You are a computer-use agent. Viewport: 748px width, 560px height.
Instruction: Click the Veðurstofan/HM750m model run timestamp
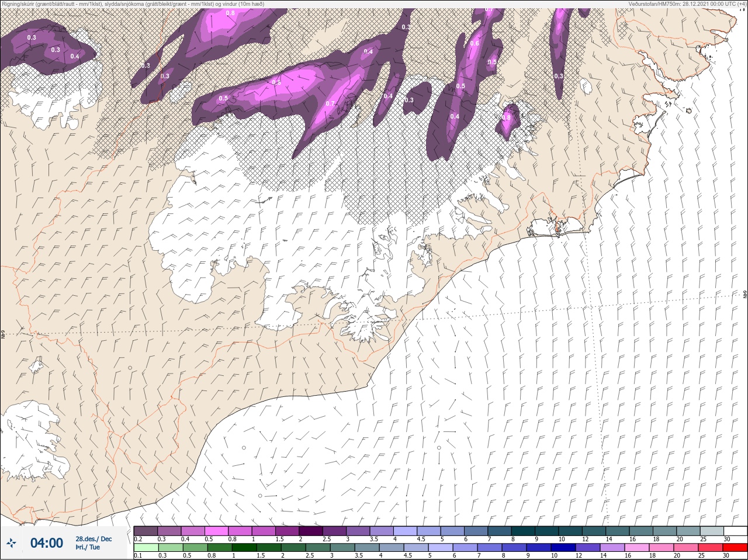coord(687,4)
